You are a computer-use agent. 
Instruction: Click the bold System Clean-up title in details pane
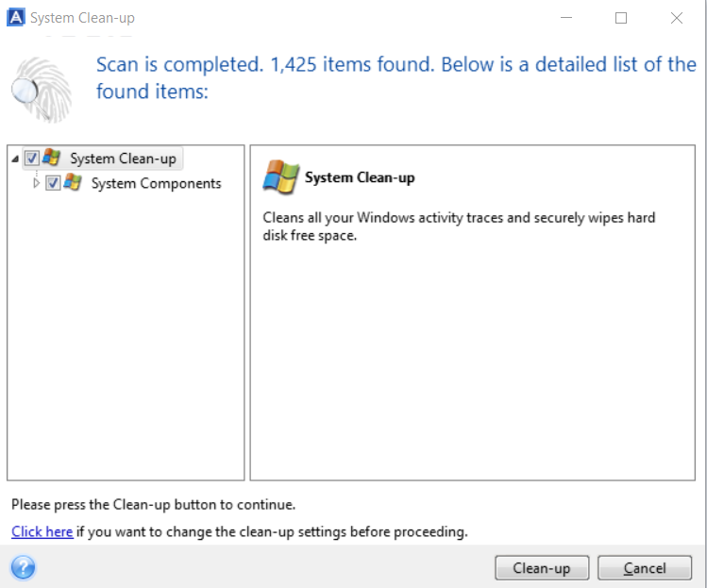click(360, 177)
